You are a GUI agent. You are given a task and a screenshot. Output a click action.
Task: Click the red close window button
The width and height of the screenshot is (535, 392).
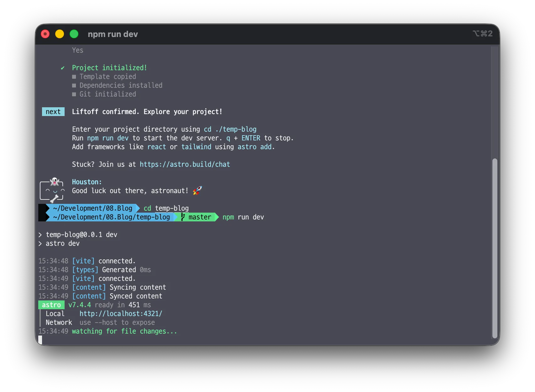point(45,34)
